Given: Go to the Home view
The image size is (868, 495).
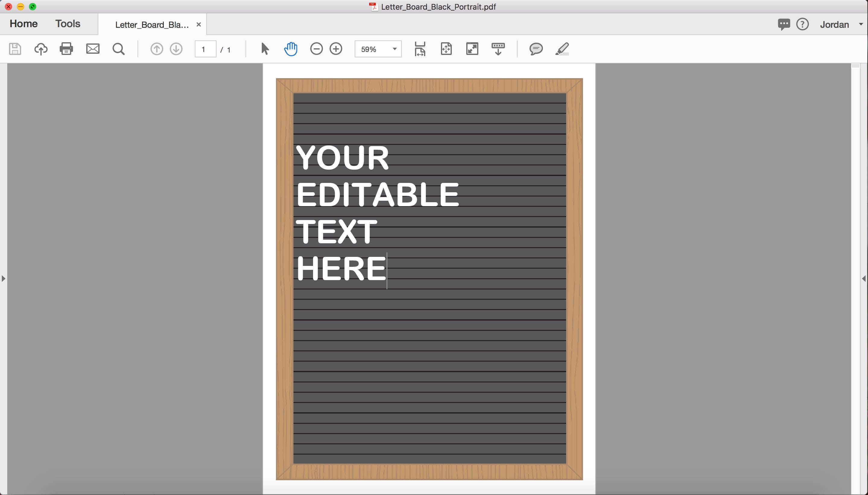Looking at the screenshot, I should click(x=24, y=24).
